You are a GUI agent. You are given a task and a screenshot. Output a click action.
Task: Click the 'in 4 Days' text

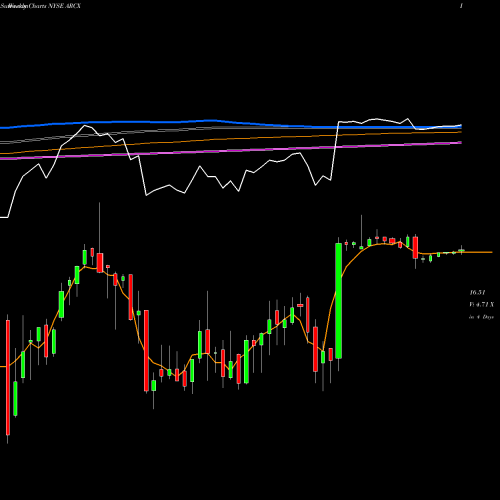[481, 317]
